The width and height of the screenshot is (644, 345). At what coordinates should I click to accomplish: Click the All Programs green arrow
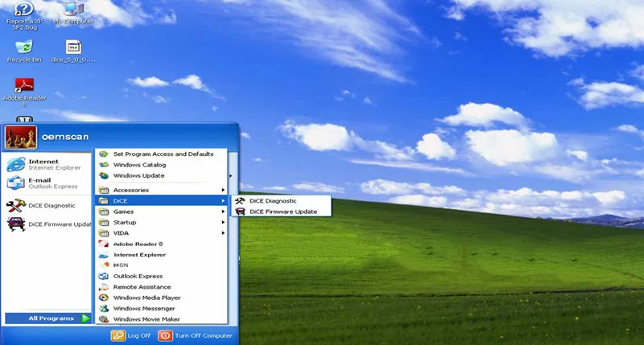[x=85, y=318]
